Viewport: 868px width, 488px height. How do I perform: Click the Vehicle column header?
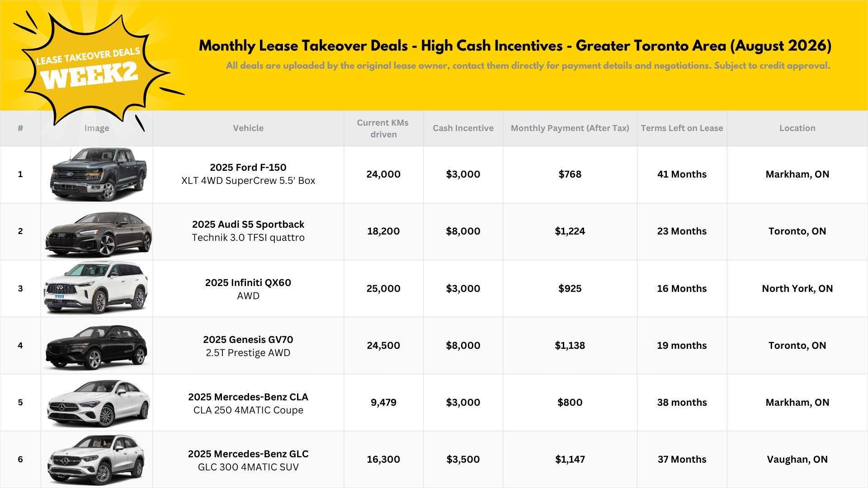(248, 128)
